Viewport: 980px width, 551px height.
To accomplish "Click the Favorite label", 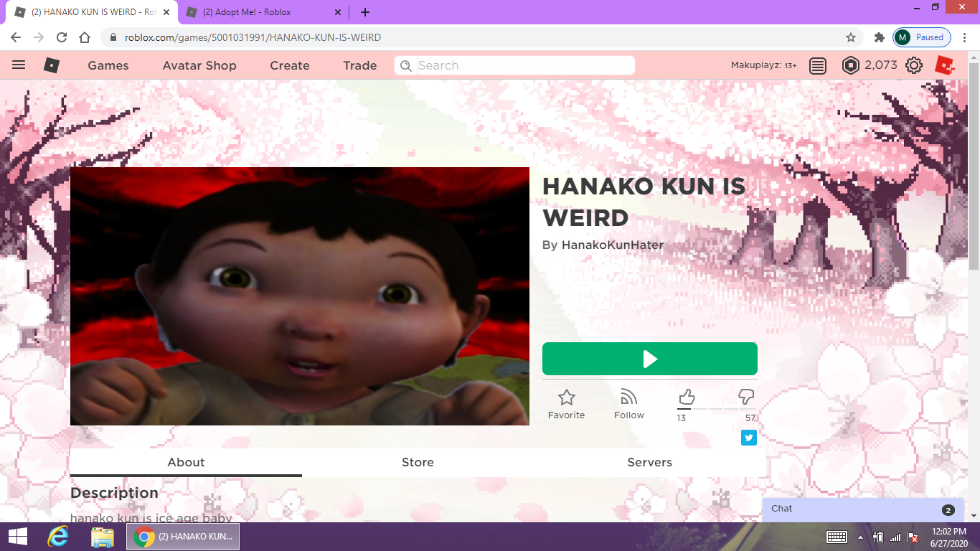I will [x=566, y=415].
